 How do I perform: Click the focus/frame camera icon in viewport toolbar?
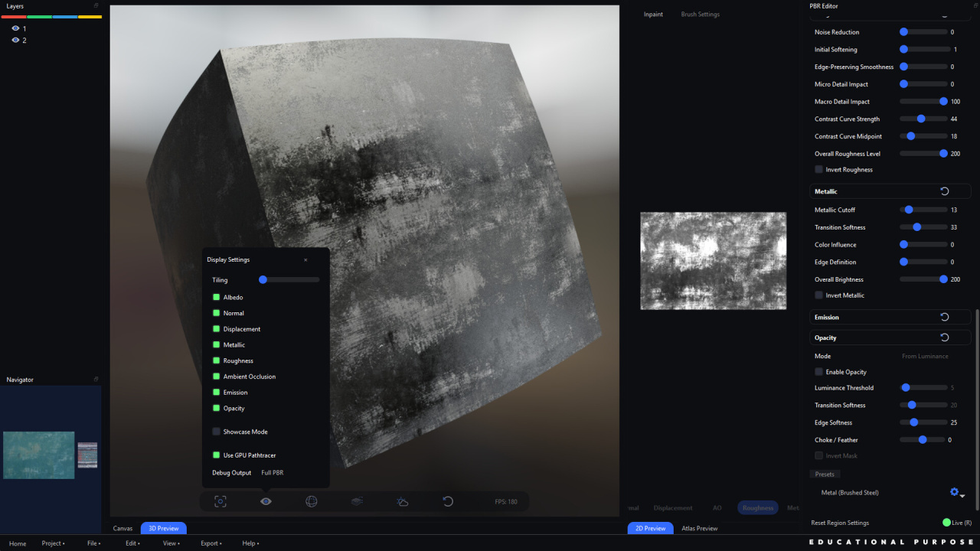click(x=220, y=502)
